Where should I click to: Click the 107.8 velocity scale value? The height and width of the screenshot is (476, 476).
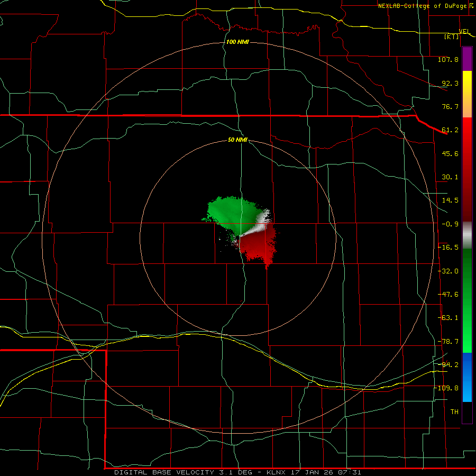pyautogui.click(x=448, y=59)
